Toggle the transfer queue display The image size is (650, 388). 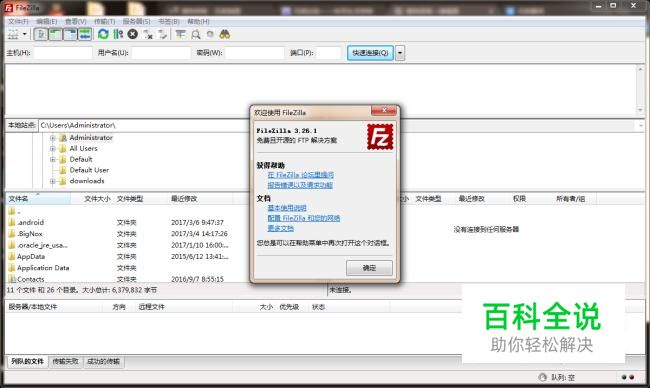coord(85,34)
